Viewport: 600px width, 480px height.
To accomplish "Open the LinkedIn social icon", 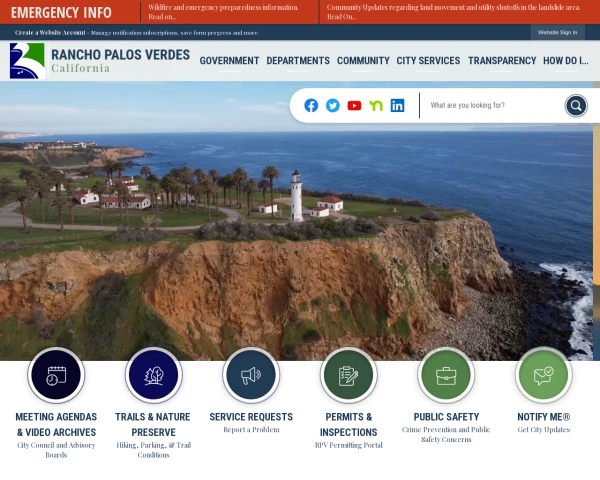I will tap(398, 105).
